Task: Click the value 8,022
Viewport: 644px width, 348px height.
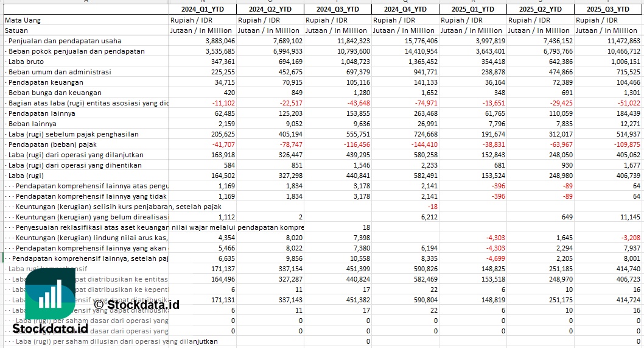Action: coord(294,248)
